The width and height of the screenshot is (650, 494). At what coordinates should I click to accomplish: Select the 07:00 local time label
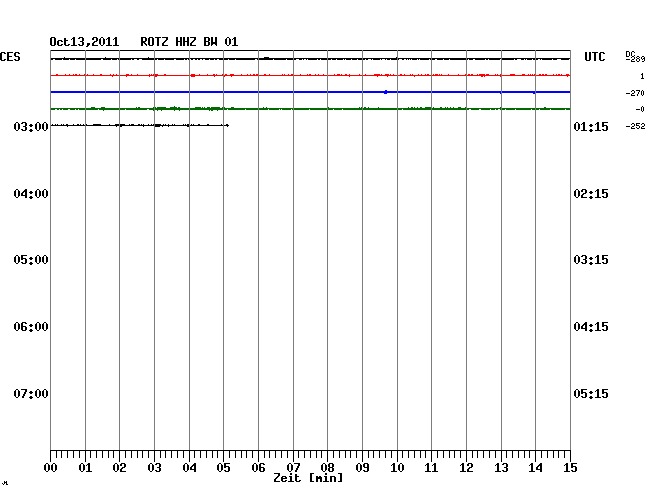[31, 393]
